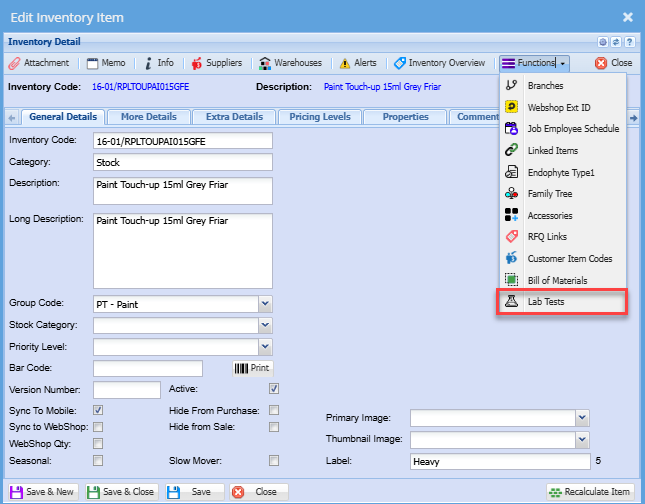This screenshot has width=645, height=504.
Task: Click Recalculate Item button
Action: pyautogui.click(x=590, y=492)
